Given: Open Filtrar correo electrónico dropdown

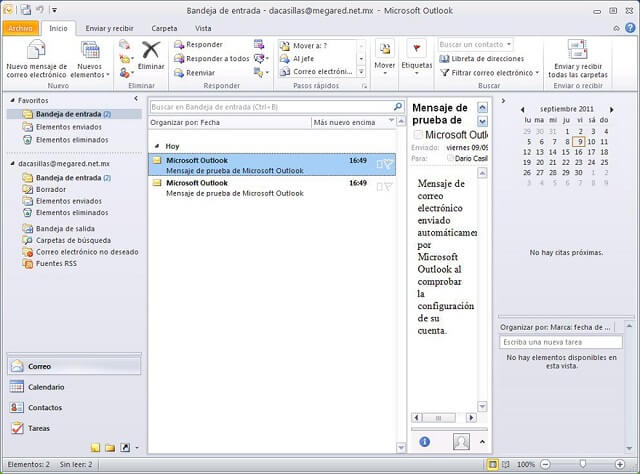Looking at the screenshot, I should coord(490,73).
